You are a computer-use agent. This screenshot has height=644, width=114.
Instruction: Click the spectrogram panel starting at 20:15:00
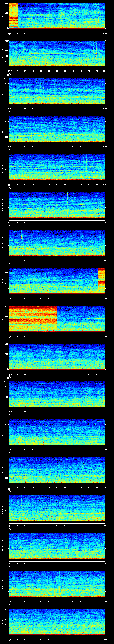[57, 53]
